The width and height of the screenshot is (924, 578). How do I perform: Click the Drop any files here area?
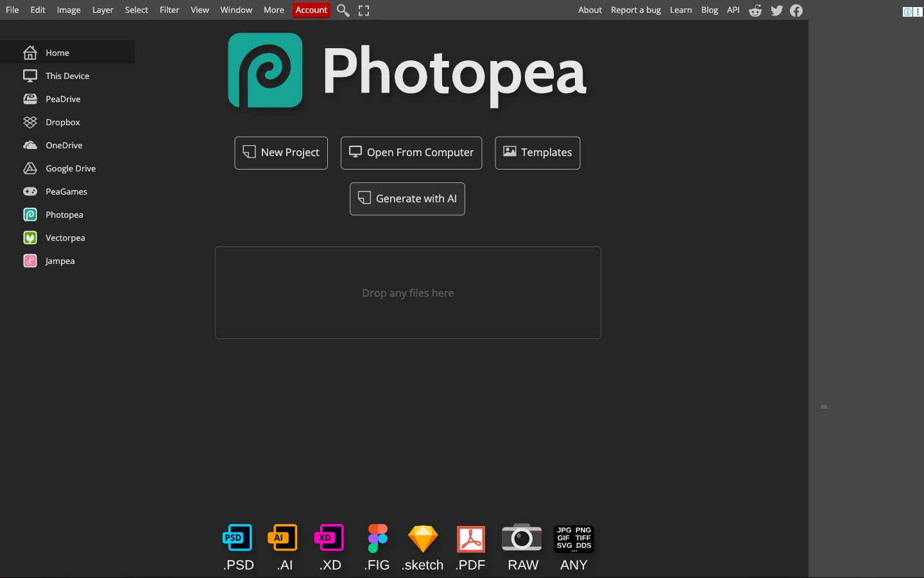(x=408, y=293)
